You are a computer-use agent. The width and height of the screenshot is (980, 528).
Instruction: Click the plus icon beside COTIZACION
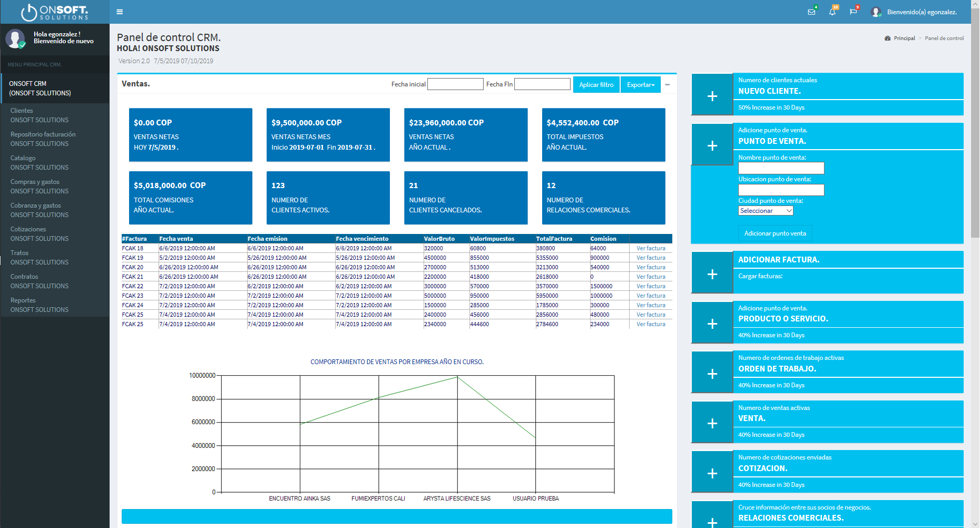712,473
